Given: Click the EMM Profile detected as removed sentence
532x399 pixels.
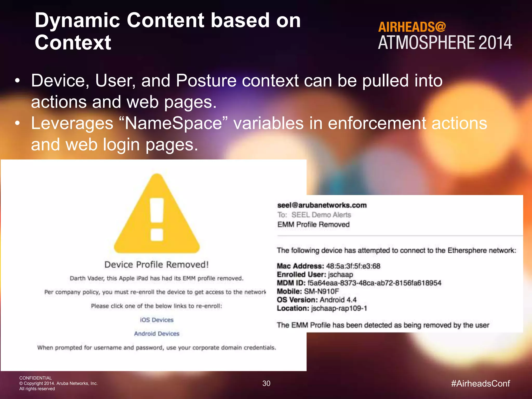Looking at the screenshot, I should click(x=383, y=325).
